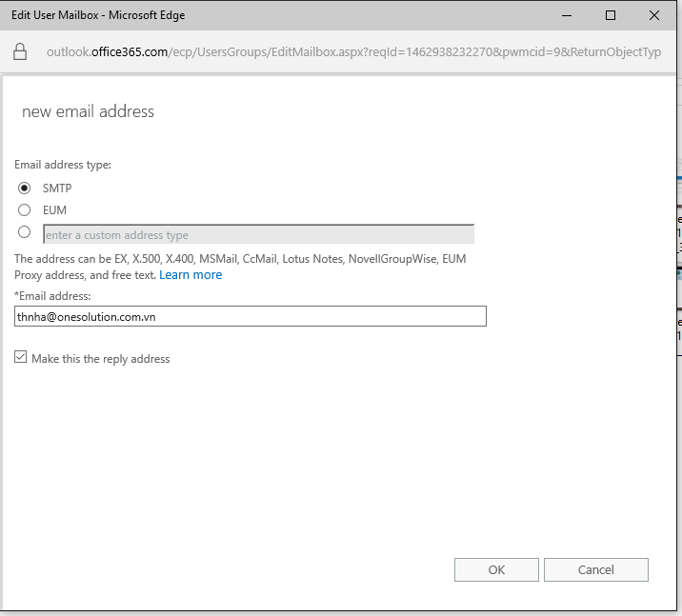Select the SMTP radio button

(x=25, y=189)
